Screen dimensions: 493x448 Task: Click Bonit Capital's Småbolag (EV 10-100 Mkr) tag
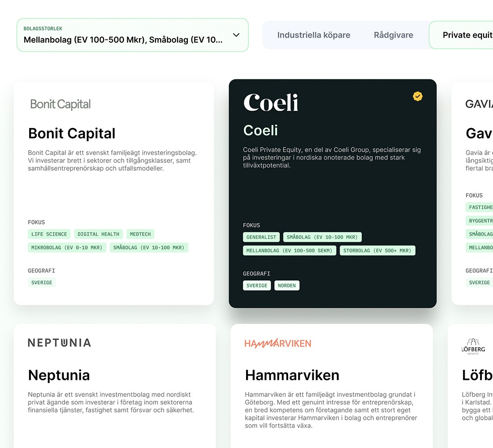149,248
